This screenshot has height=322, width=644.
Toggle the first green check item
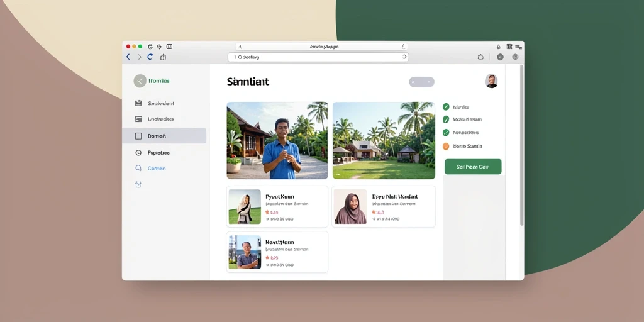point(446,107)
